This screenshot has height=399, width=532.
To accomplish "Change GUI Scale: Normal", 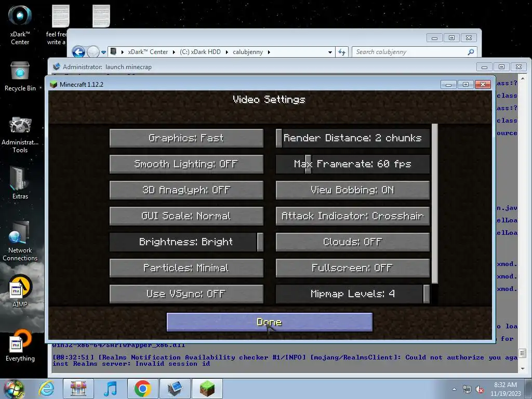I will pyautogui.click(x=187, y=216).
